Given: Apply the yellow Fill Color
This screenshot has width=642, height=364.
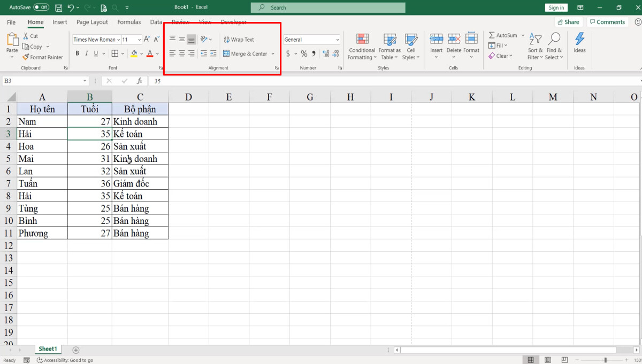Looking at the screenshot, I should 134,53.
